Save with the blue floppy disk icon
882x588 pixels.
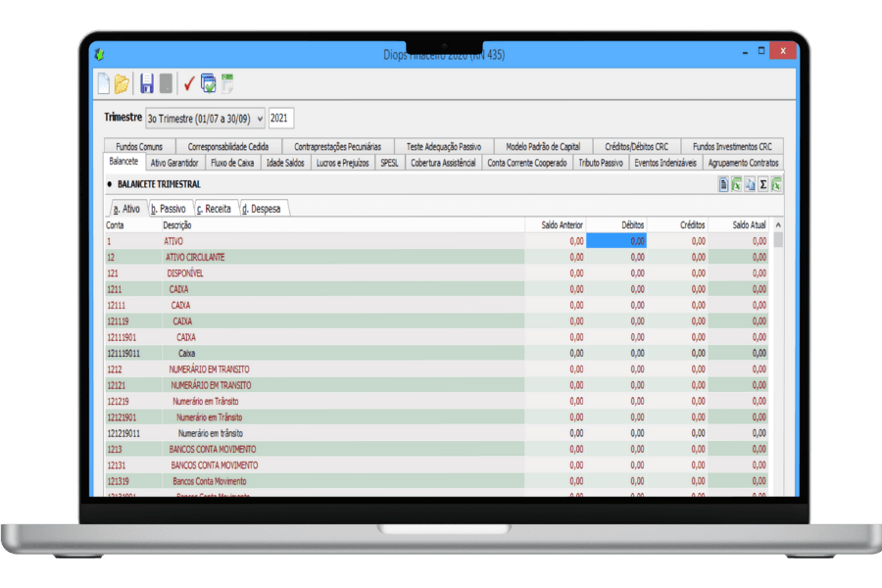click(x=147, y=84)
